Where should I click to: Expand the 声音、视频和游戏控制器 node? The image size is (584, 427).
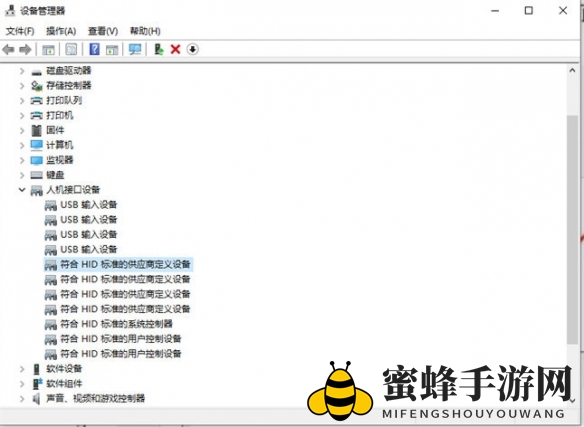tap(22, 399)
